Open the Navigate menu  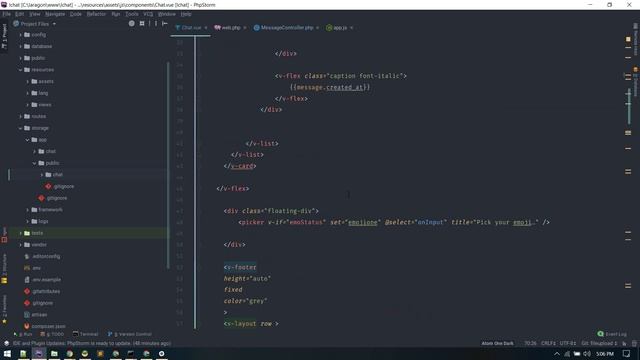pos(55,14)
